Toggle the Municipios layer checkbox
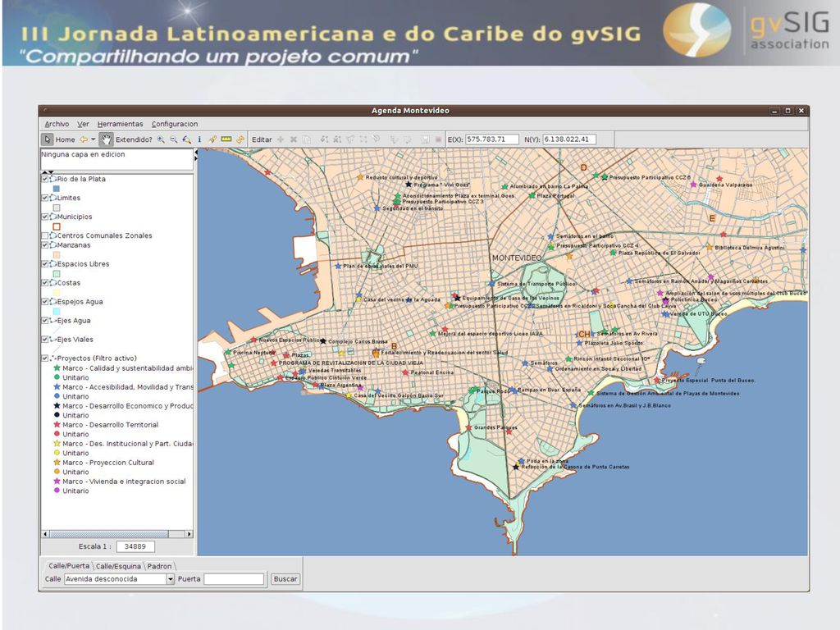The image size is (840, 630). click(45, 217)
